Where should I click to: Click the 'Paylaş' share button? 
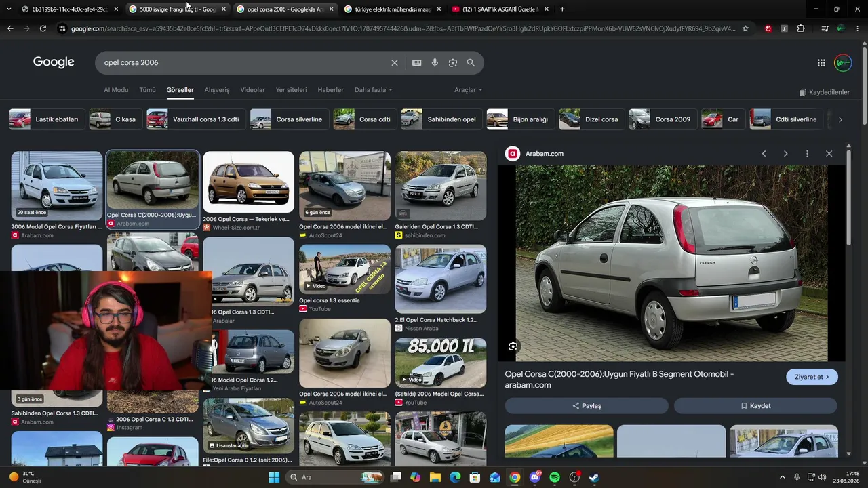pyautogui.click(x=587, y=406)
